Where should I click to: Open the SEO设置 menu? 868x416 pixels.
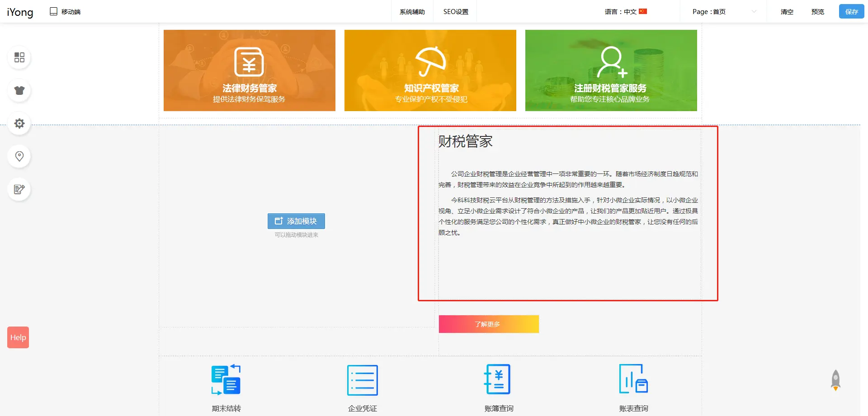tap(456, 12)
